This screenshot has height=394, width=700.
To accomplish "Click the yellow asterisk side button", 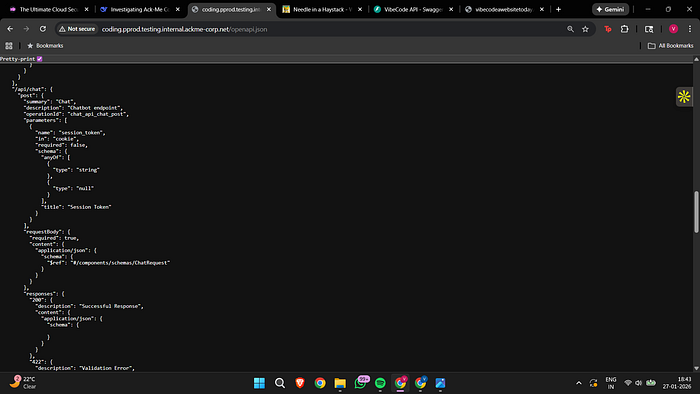I will tap(684, 96).
